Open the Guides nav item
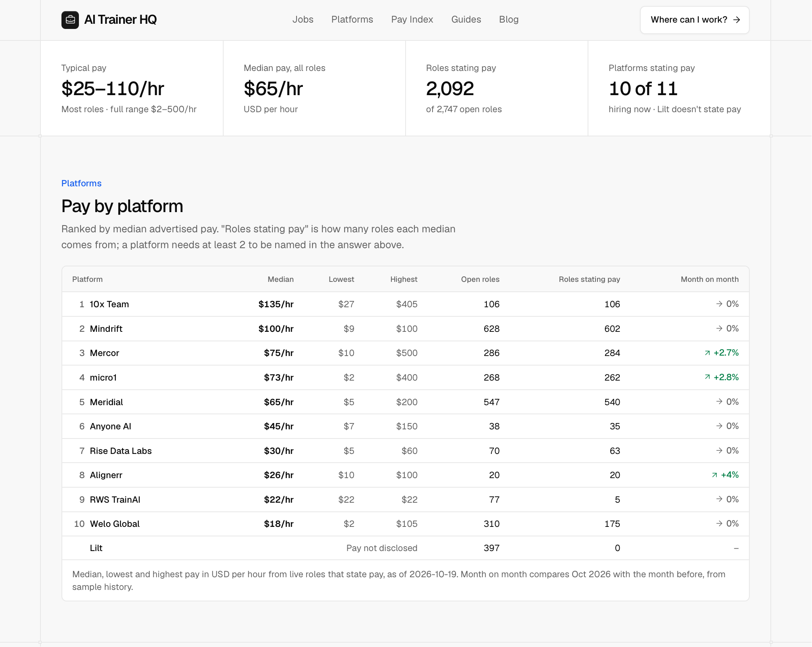The width and height of the screenshot is (812, 647). [x=466, y=19]
